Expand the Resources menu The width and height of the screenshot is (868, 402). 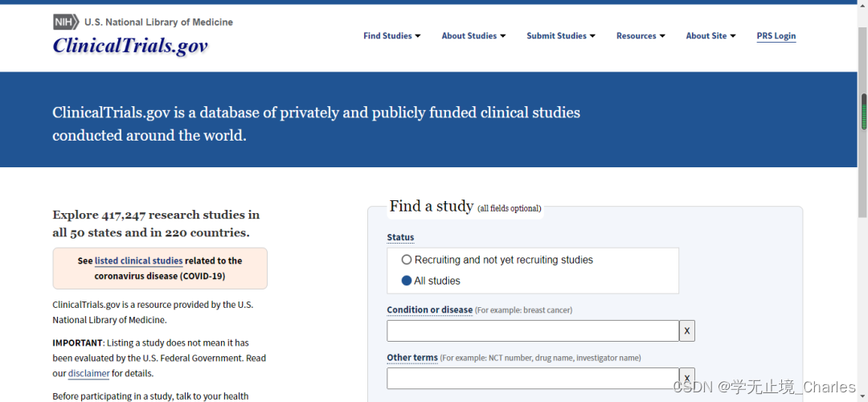pos(641,35)
